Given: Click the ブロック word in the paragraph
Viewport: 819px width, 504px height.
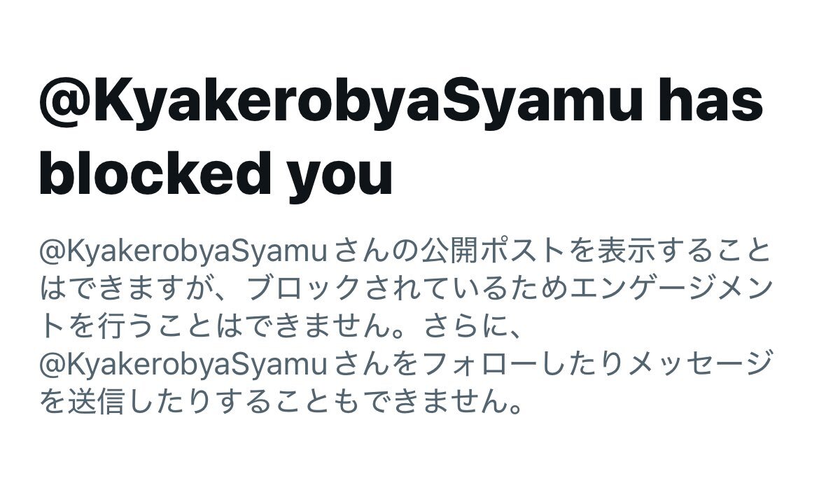Looking at the screenshot, I should pyautogui.click(x=304, y=289).
